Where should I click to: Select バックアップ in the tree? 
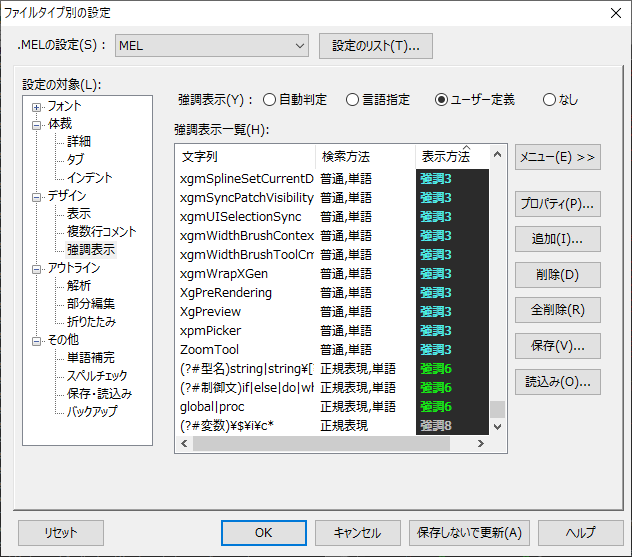click(x=92, y=412)
